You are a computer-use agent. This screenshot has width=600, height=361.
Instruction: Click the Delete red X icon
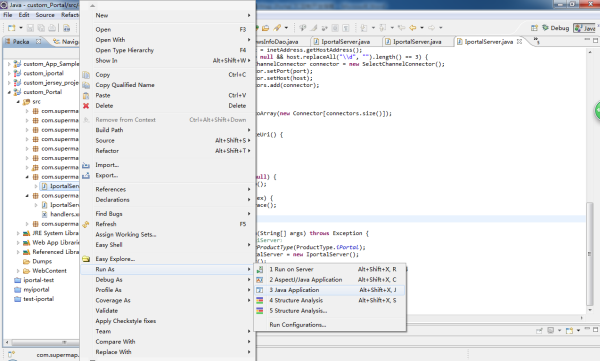click(x=86, y=106)
